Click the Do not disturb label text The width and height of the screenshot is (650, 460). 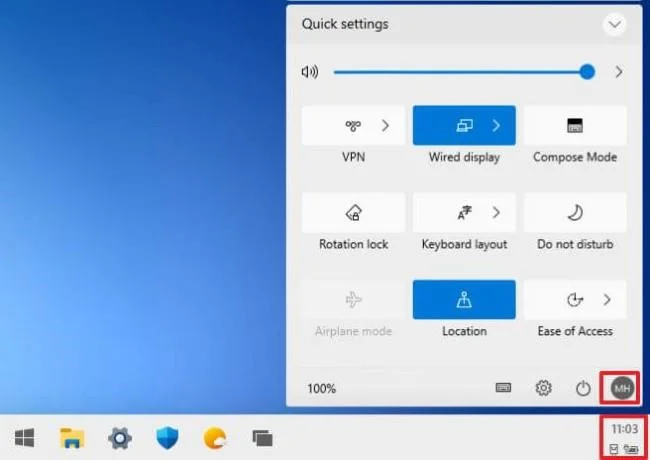click(575, 244)
